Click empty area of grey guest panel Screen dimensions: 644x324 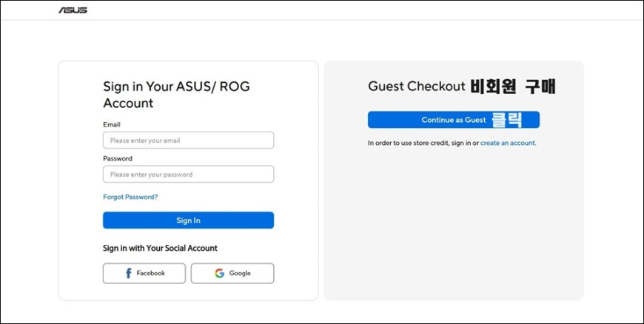click(454, 226)
